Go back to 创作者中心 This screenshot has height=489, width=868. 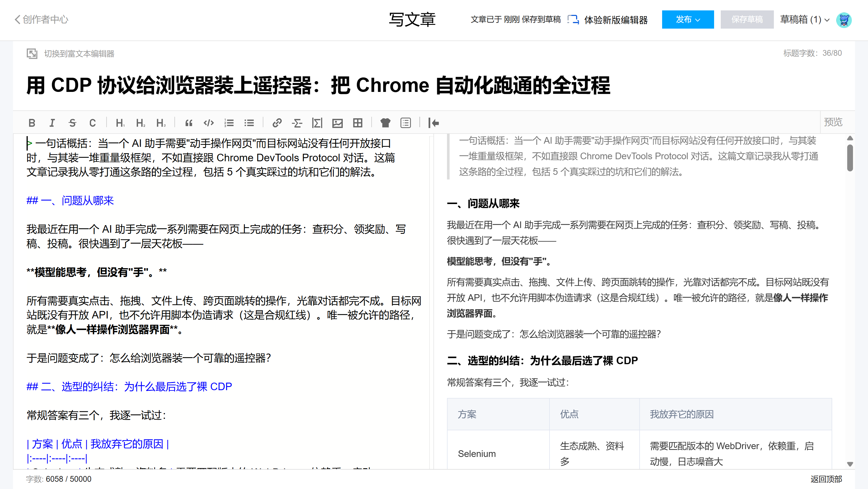point(42,20)
